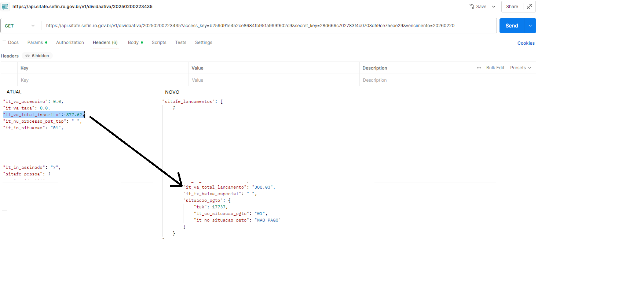Screen dimensions: 644x297
Task: Toggle the 6 hidden headers eye button
Action: tap(37, 56)
